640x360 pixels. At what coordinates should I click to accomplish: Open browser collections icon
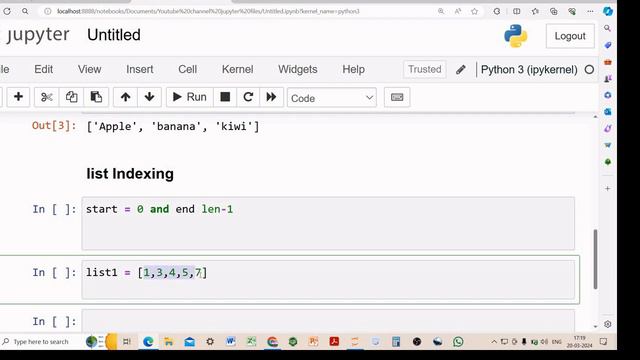pyautogui.click(x=553, y=11)
